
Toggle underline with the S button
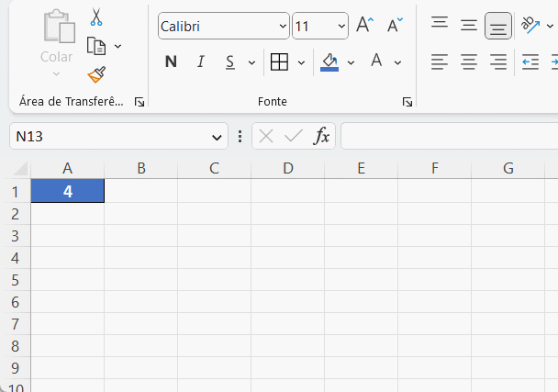(x=229, y=62)
